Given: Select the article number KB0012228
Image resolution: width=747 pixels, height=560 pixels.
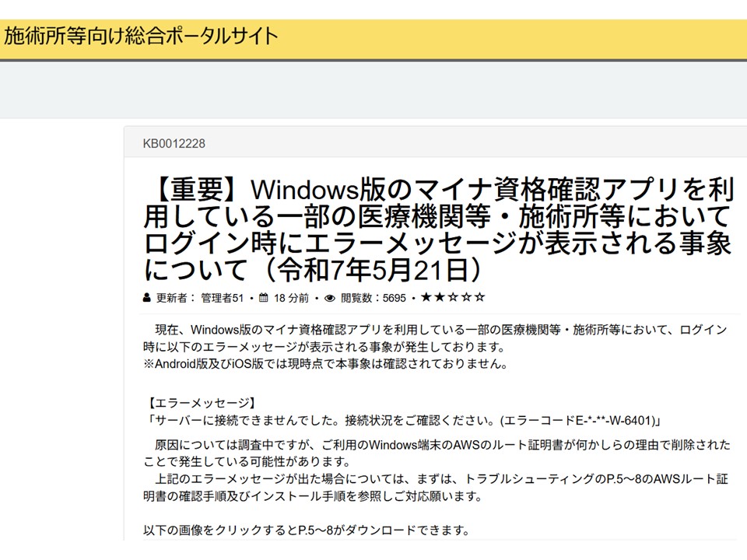Looking at the screenshot, I should [174, 143].
